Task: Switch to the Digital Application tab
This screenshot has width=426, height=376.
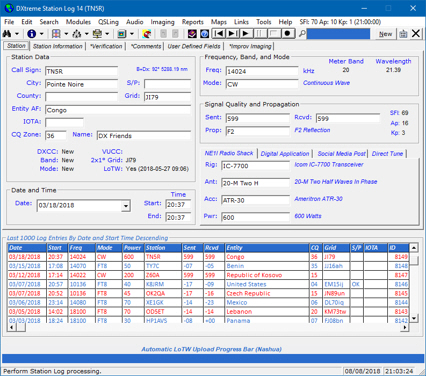Action: (x=285, y=154)
